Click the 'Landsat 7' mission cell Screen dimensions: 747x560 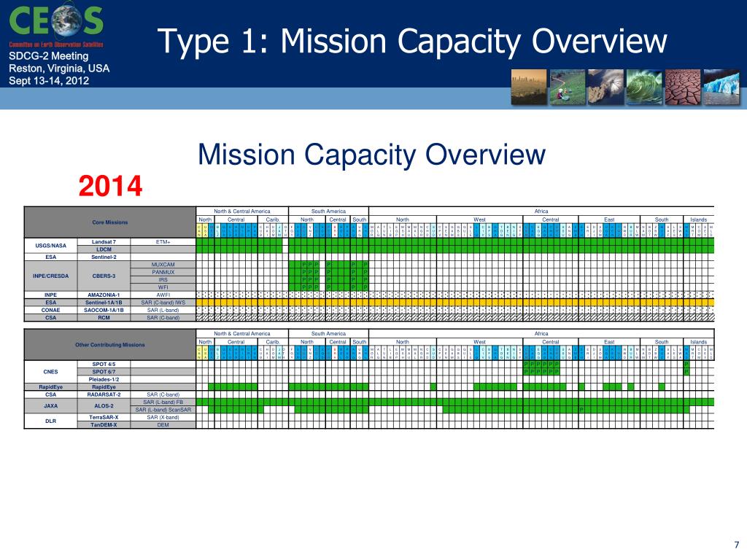(104, 242)
